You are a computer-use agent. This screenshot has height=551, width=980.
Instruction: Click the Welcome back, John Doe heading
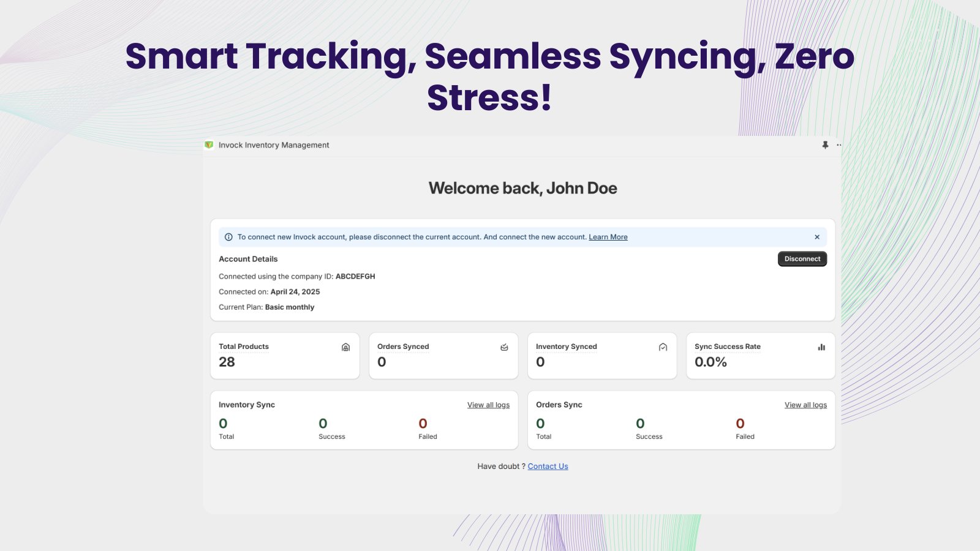523,188
